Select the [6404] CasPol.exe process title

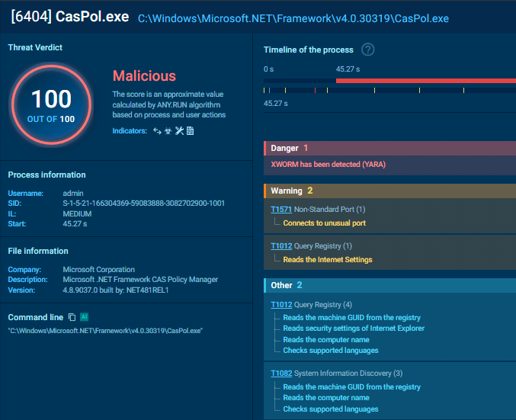click(x=70, y=17)
